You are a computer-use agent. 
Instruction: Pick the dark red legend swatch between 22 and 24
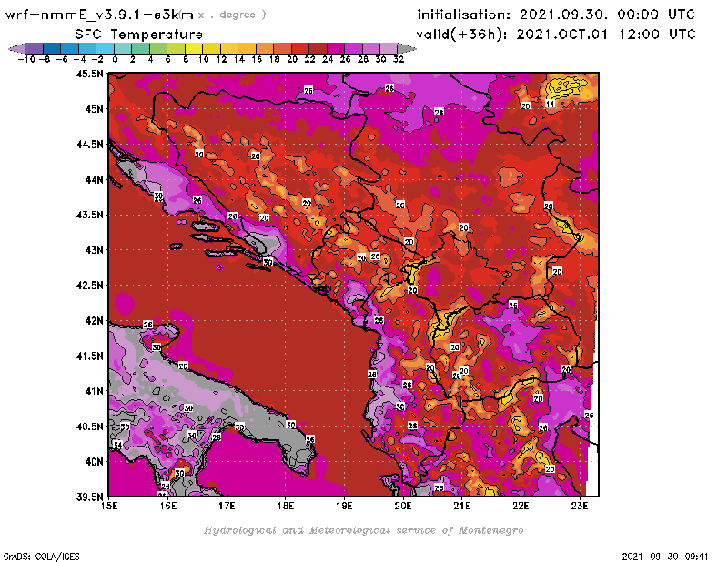click(318, 48)
